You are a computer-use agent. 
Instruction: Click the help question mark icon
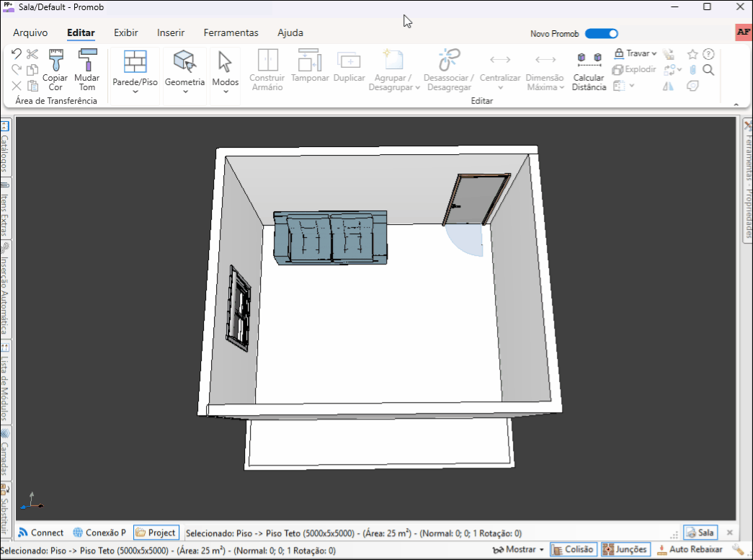tap(708, 54)
